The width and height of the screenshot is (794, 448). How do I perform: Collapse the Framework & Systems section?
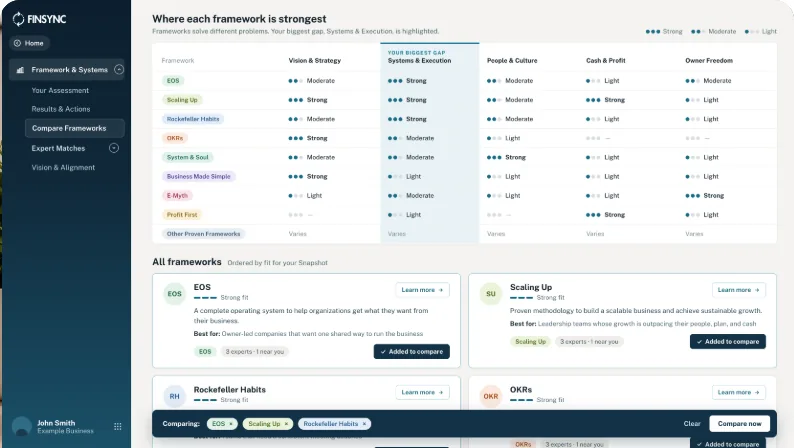point(119,69)
